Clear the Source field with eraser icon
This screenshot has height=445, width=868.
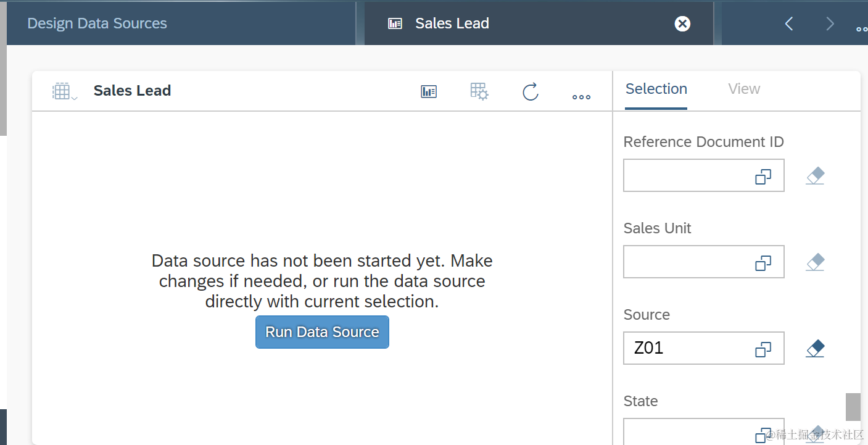pyautogui.click(x=815, y=349)
